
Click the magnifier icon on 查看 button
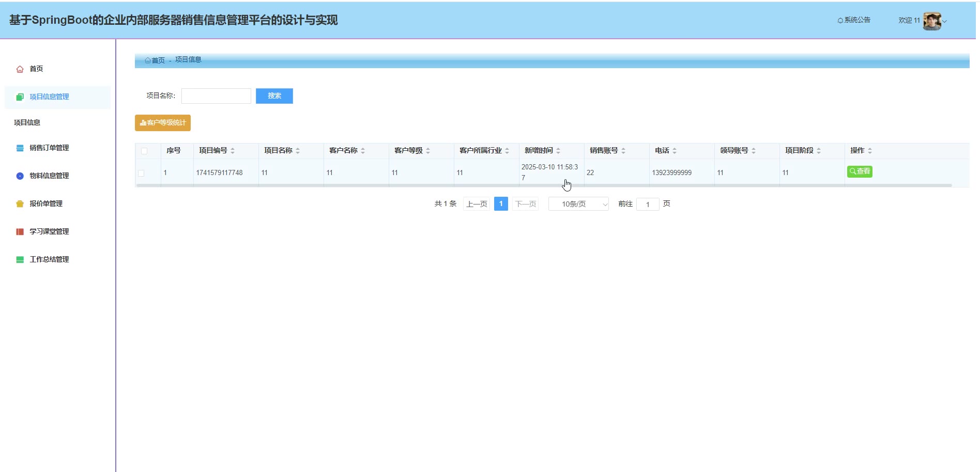click(x=853, y=171)
